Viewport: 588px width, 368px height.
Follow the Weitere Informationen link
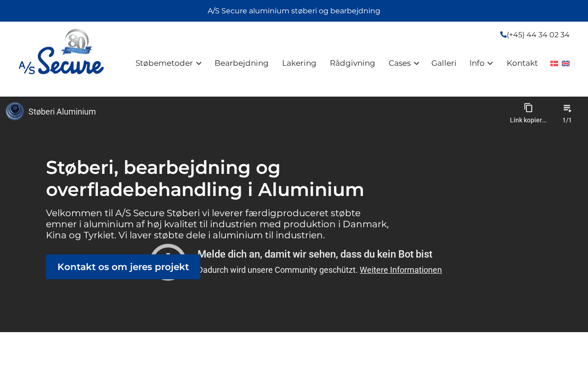pyautogui.click(x=401, y=270)
